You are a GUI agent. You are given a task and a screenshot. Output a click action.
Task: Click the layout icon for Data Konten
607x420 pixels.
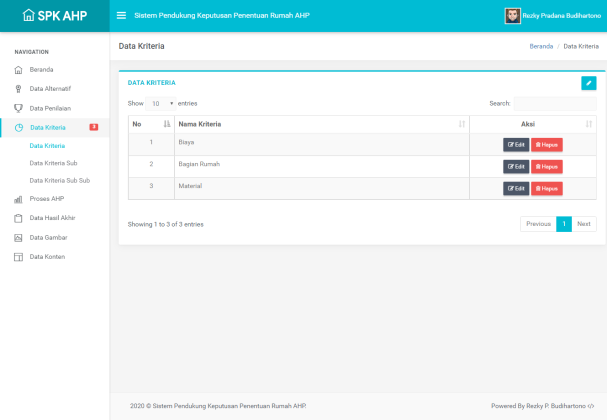point(18,256)
